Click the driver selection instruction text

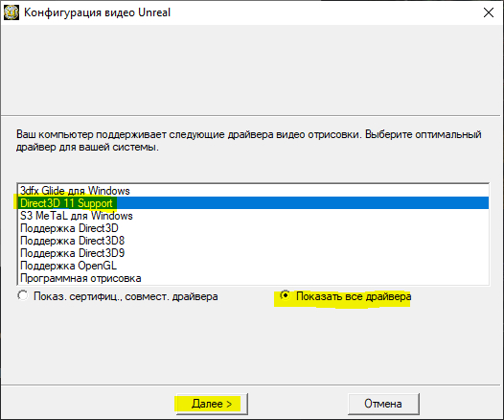click(249, 141)
